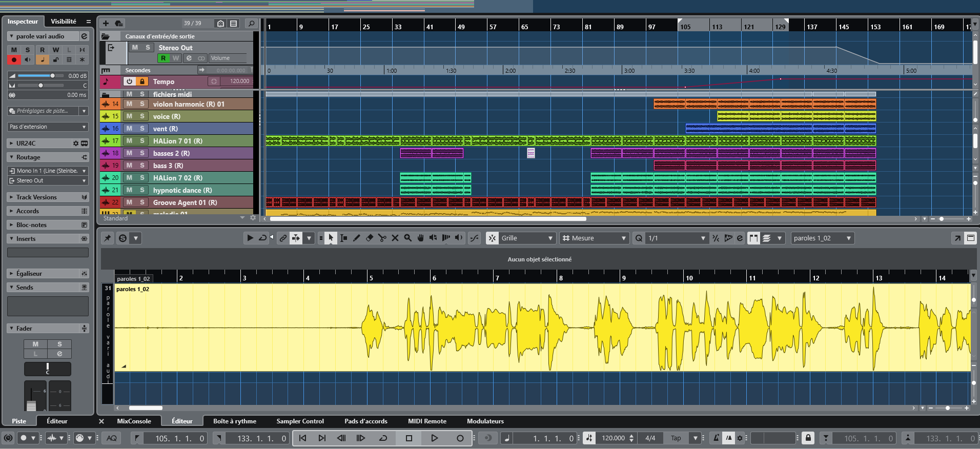The width and height of the screenshot is (980, 449).
Task: Pick the Split scissors tool
Action: click(x=382, y=238)
